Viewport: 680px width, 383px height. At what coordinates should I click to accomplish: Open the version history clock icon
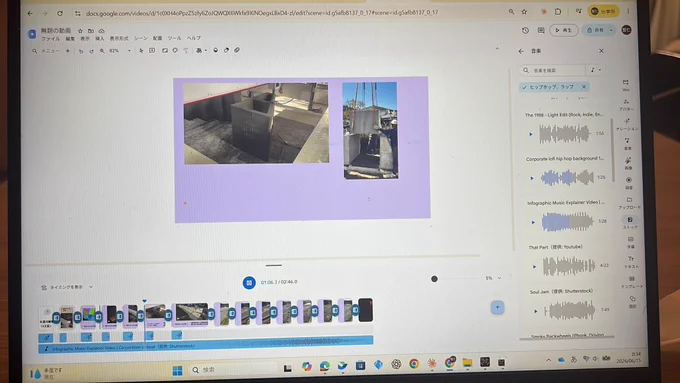pyautogui.click(x=525, y=30)
